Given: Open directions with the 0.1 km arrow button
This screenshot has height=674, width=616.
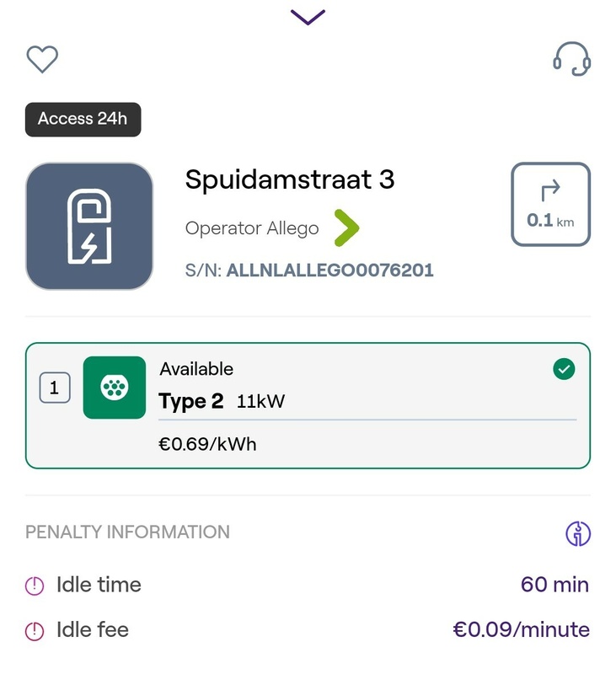Looking at the screenshot, I should (x=550, y=205).
